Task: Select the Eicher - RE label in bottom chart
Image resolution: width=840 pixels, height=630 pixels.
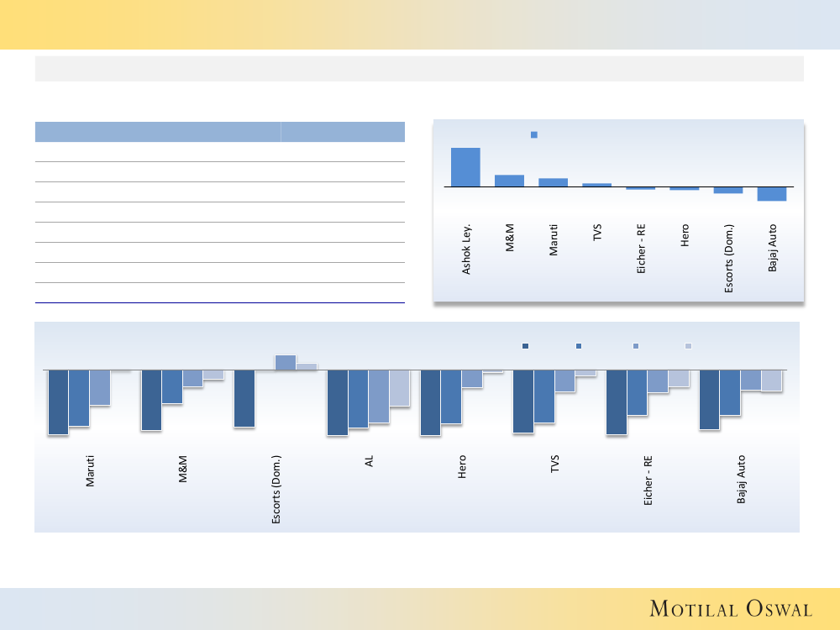Action: pyautogui.click(x=648, y=484)
